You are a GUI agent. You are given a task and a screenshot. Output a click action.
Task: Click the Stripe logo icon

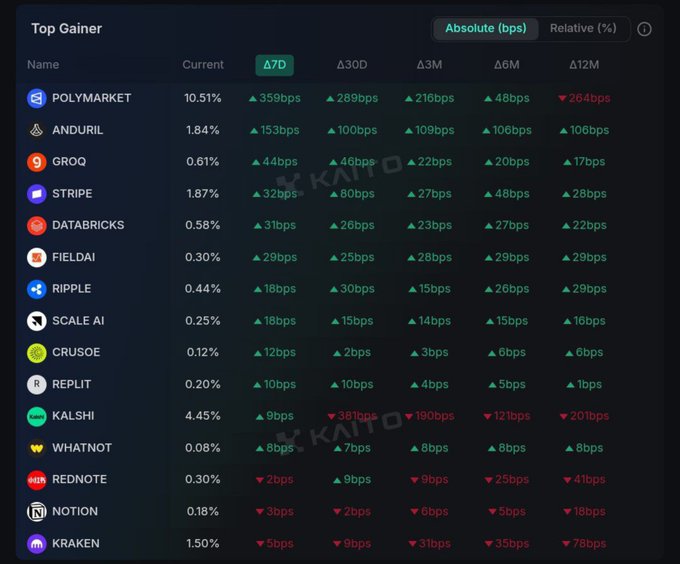pyautogui.click(x=37, y=194)
